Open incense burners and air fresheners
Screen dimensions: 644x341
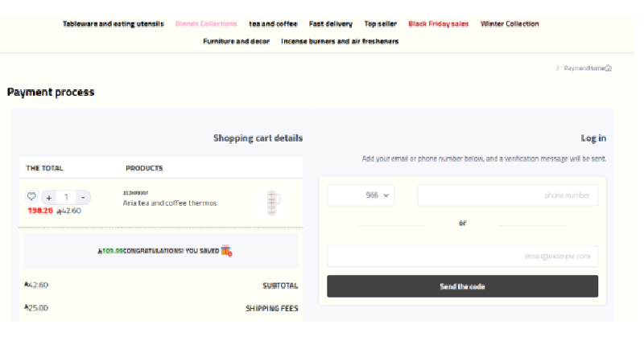339,41
